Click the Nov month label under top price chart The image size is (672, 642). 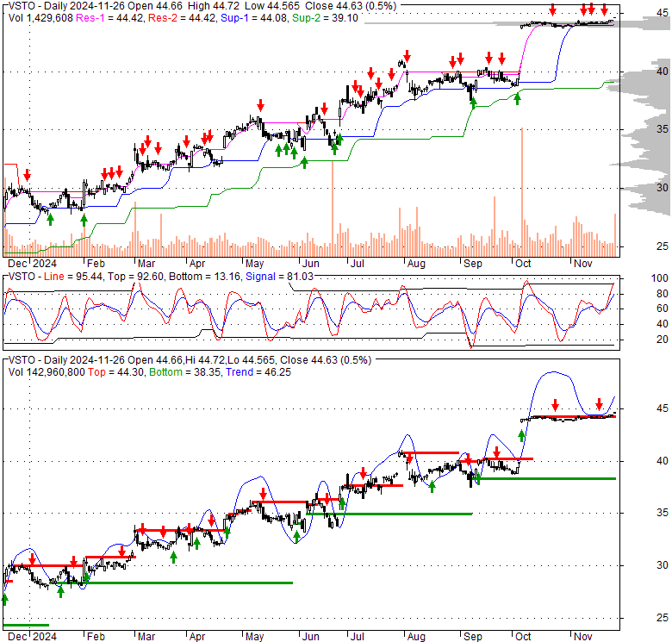pos(582,263)
